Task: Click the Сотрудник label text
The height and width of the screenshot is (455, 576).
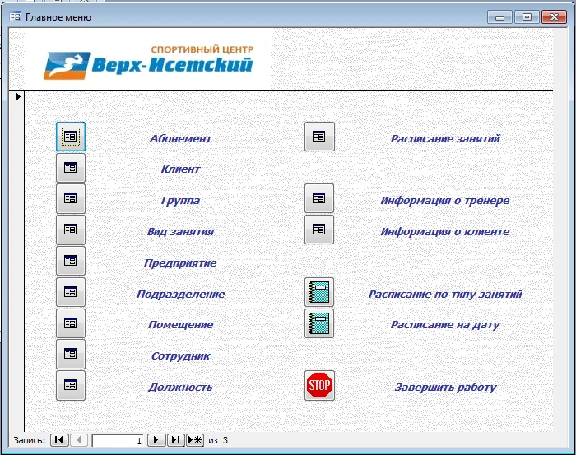Action: coord(180,356)
